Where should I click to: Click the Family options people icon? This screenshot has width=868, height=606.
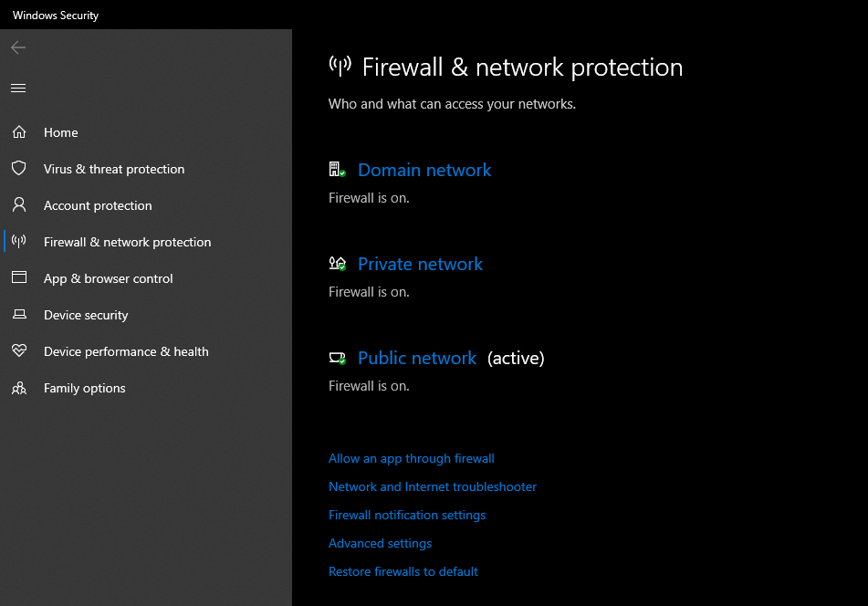(x=18, y=388)
